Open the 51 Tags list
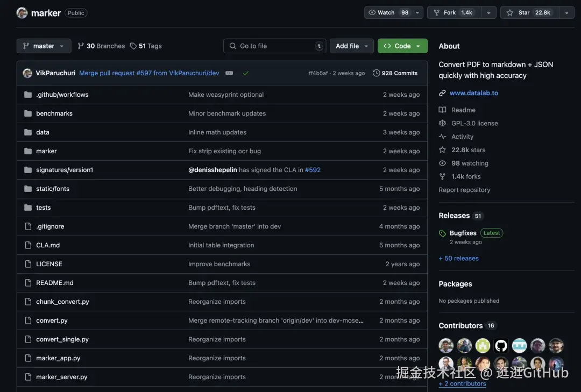 pyautogui.click(x=146, y=46)
